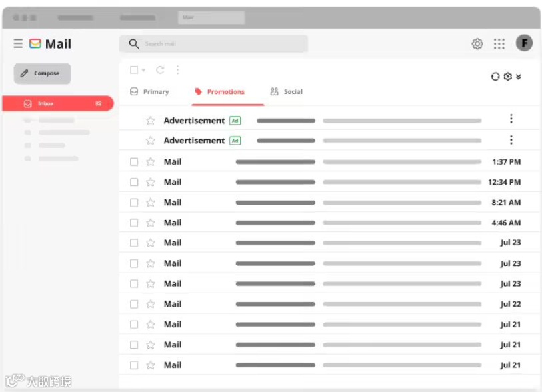Viewport: 542px width, 392px height.
Task: Switch to the Social tab
Action: (x=287, y=91)
